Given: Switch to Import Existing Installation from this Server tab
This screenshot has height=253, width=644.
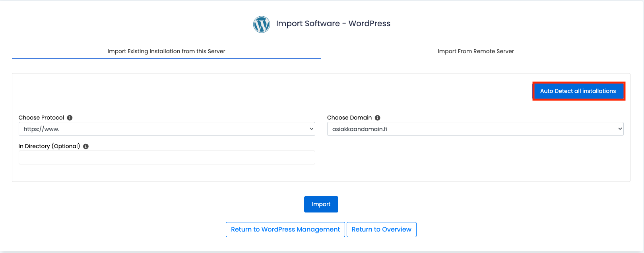Looking at the screenshot, I should [x=167, y=51].
